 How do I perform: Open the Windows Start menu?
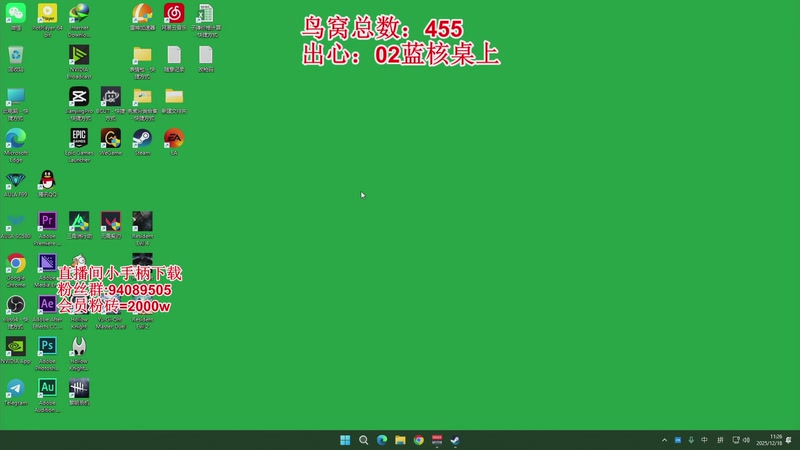click(x=345, y=440)
